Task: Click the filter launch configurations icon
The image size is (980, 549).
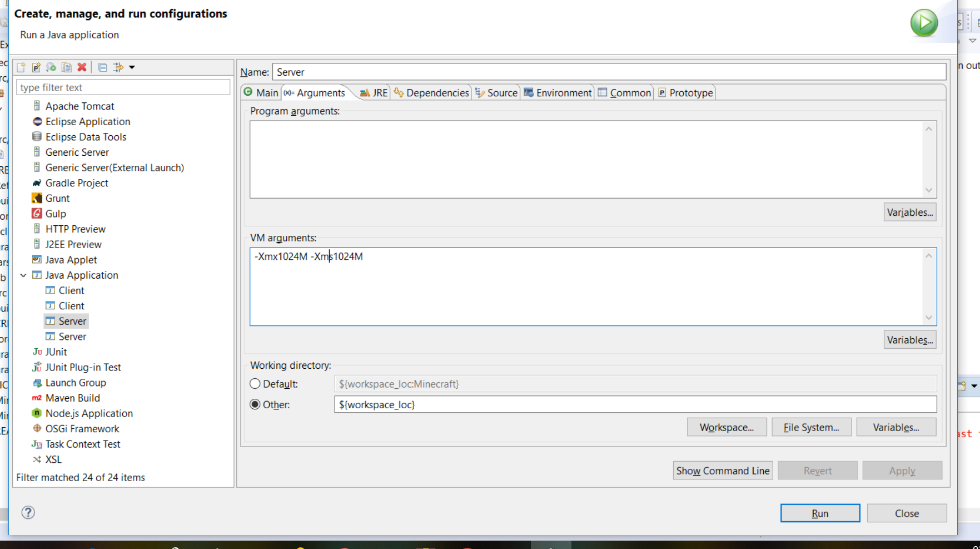Action: pyautogui.click(x=118, y=67)
